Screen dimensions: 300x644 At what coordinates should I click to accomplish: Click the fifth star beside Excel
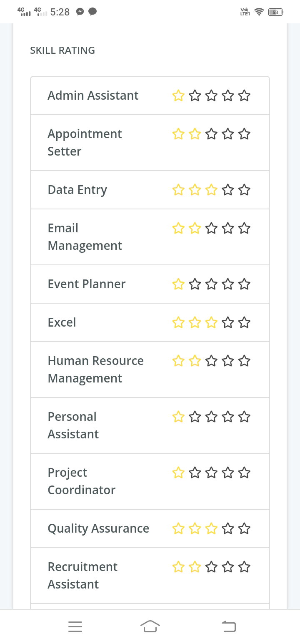[245, 322]
